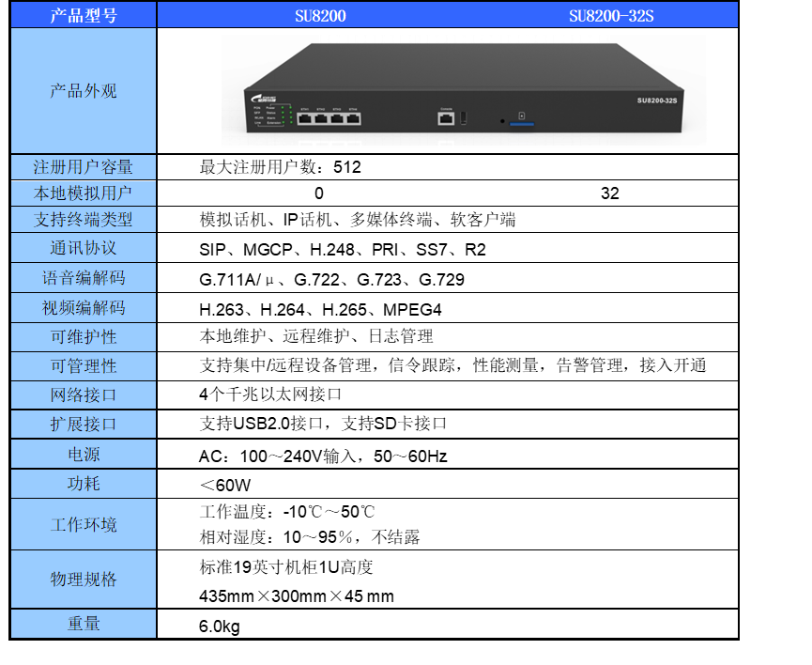Select the 相对湿度 10~95% line
812x665 pixels.
[x=310, y=537]
